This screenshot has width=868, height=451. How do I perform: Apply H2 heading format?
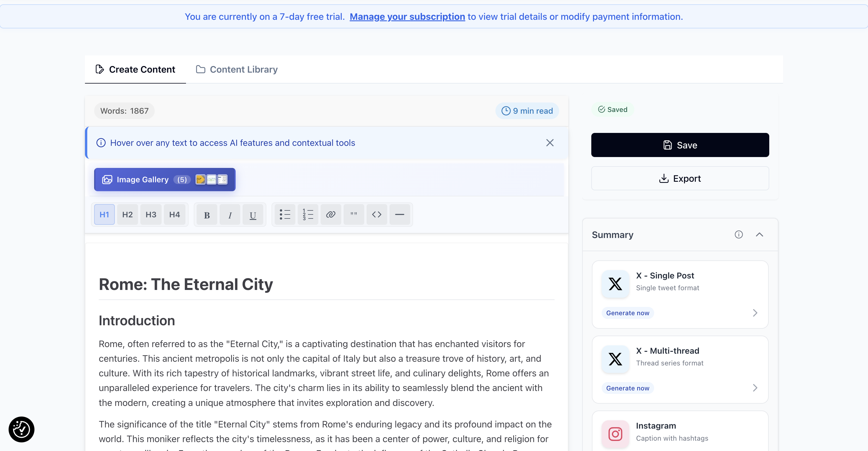point(127,214)
